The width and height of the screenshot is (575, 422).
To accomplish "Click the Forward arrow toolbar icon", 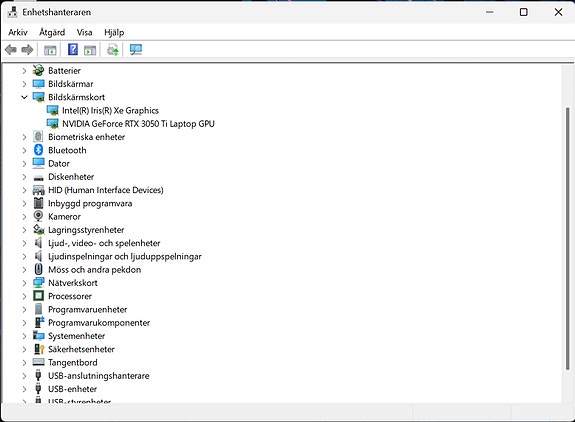I will click(x=28, y=49).
